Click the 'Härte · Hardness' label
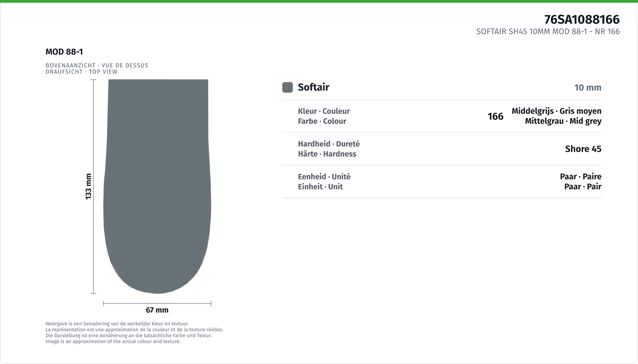 327,154
